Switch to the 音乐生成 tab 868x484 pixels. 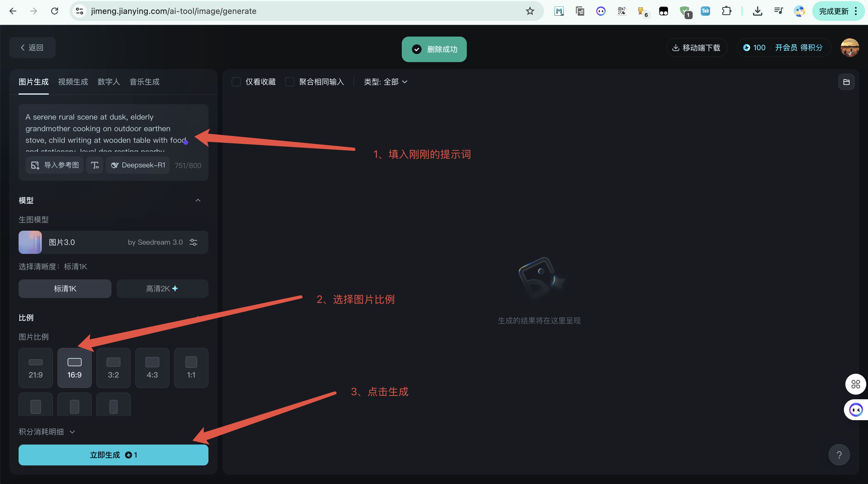(x=144, y=82)
